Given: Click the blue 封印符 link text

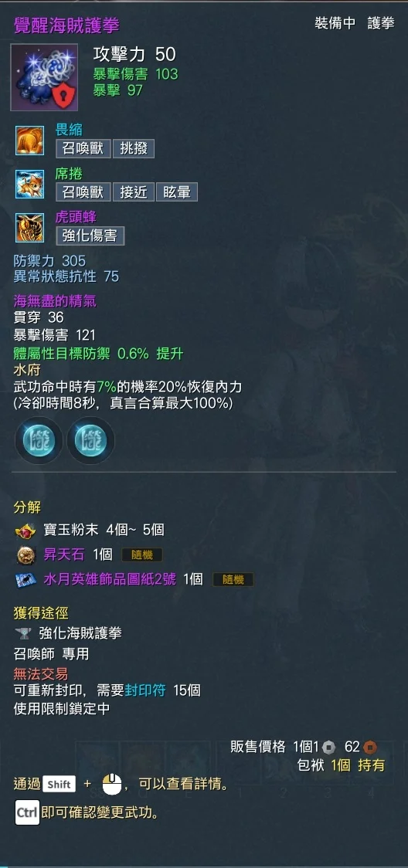Looking at the screenshot, I should click(x=146, y=691).
